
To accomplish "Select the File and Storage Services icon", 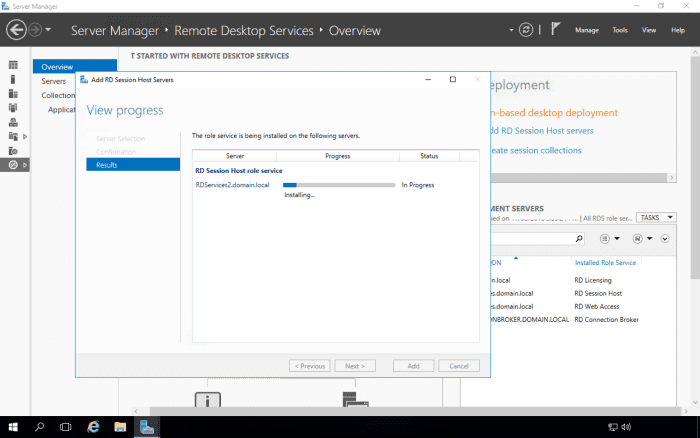I will [x=13, y=136].
